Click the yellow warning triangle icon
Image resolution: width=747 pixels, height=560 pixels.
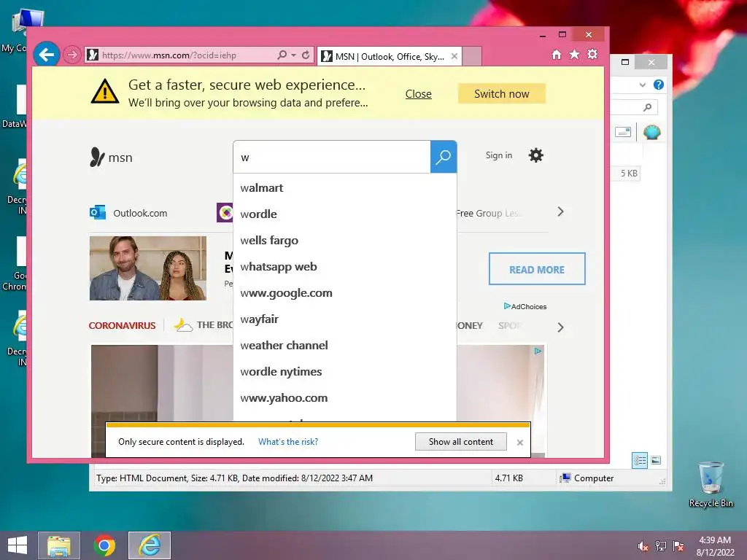105,91
